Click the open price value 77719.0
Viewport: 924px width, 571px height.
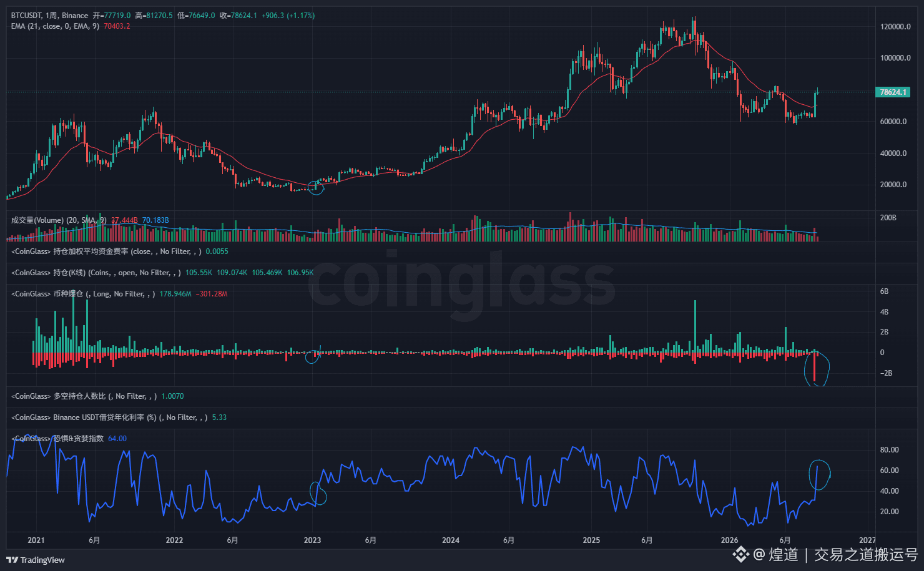point(117,16)
